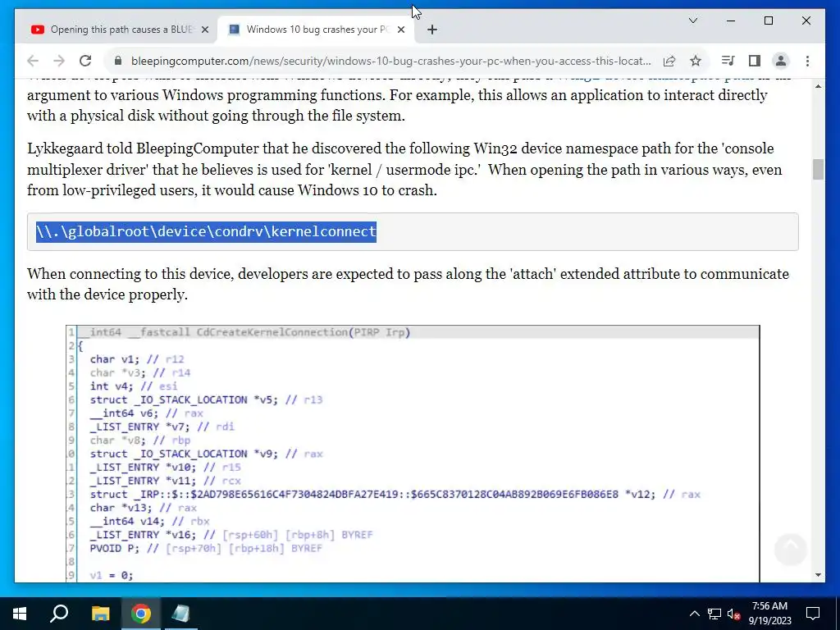Click the address bar URL

coord(391,61)
